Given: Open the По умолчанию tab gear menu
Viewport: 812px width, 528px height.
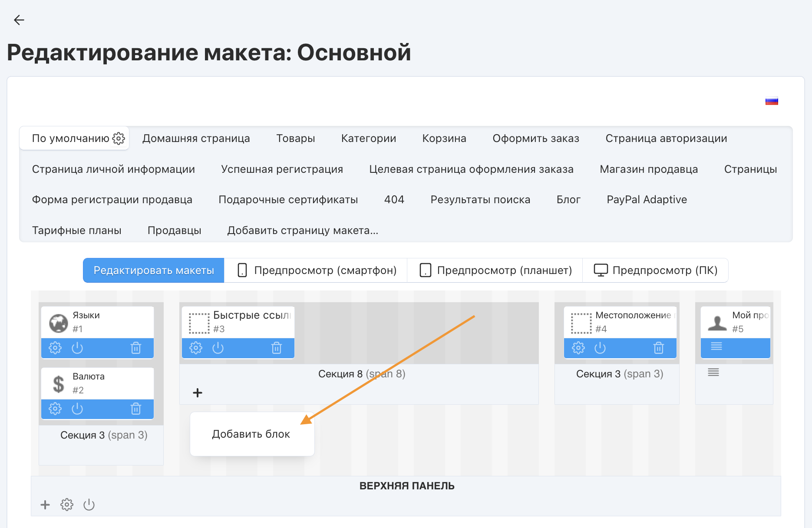Looking at the screenshot, I should click(119, 139).
